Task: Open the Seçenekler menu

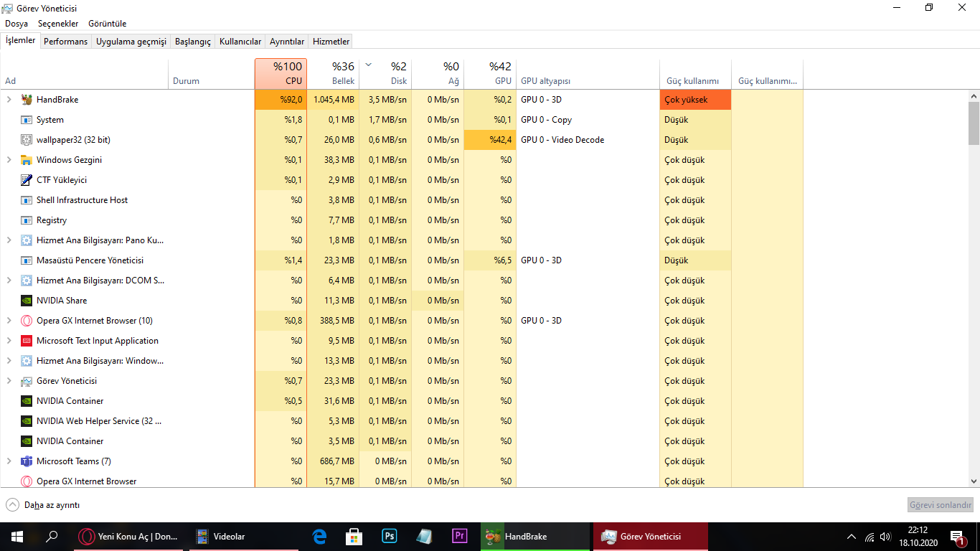Action: [58, 24]
